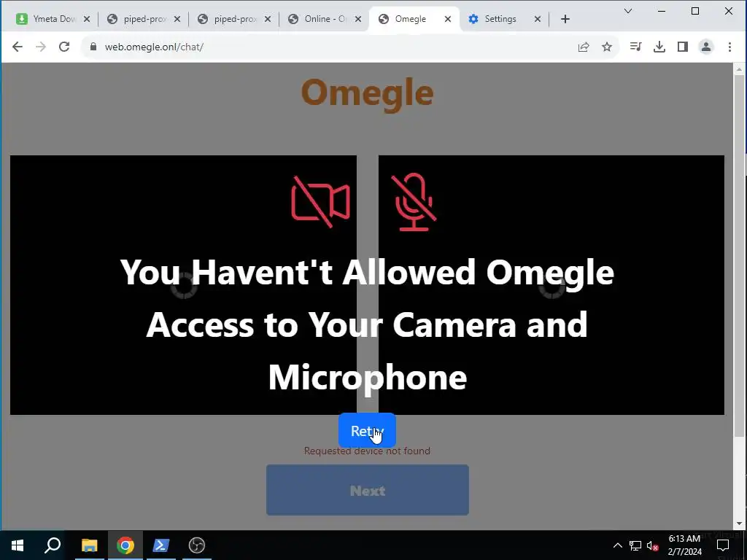
Task: Open the media control icon in toolbar
Action: click(635, 47)
